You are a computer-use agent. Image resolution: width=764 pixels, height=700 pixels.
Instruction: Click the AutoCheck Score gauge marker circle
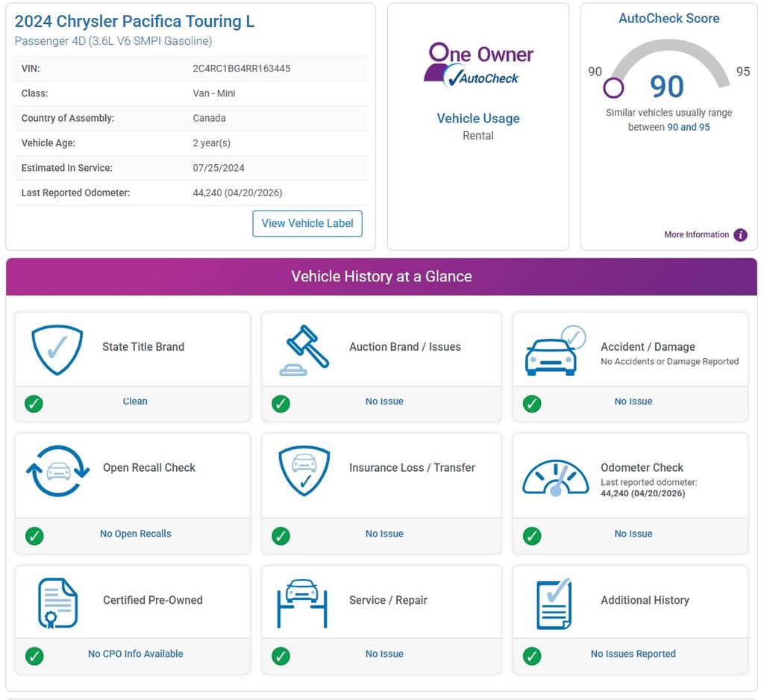[613, 88]
